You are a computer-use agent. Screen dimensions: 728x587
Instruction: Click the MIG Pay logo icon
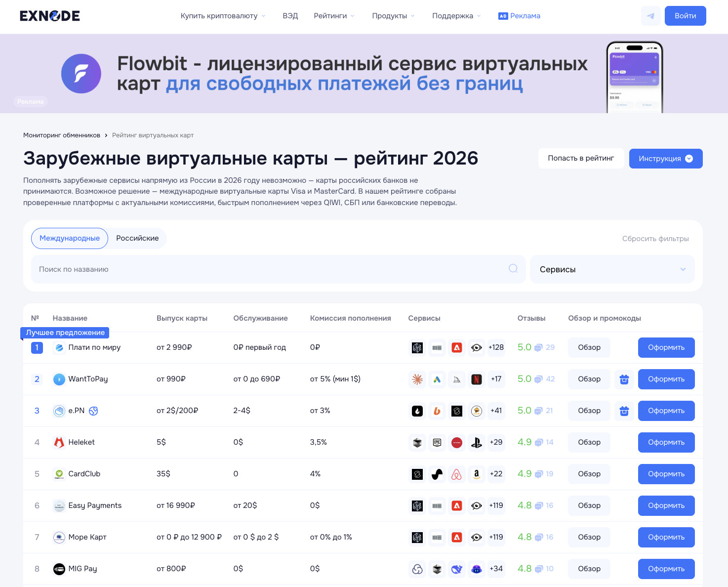[59, 569]
